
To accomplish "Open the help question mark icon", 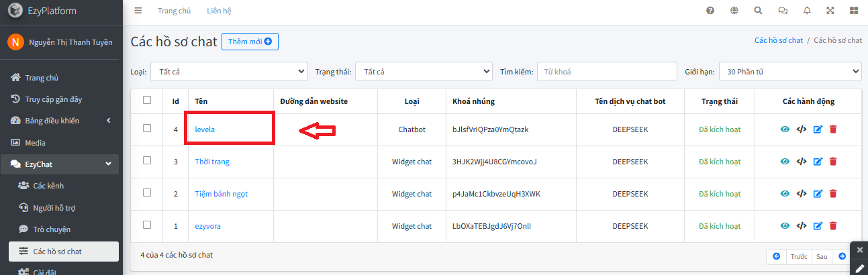I will click(x=710, y=11).
